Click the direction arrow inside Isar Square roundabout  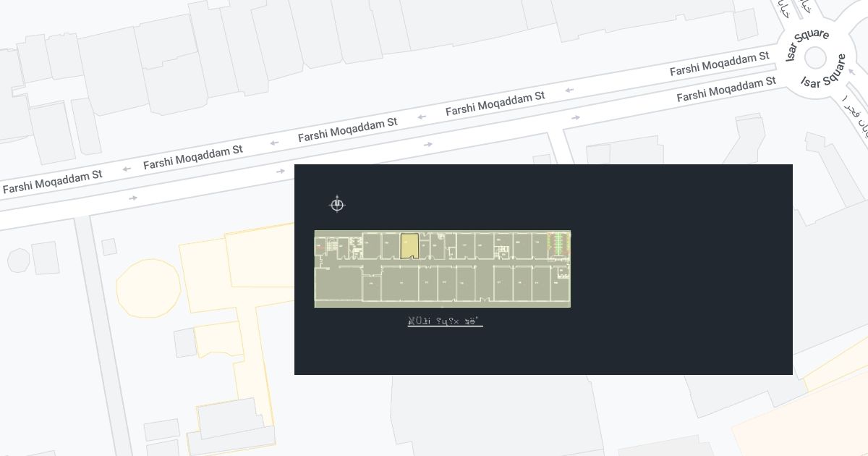[851, 72]
